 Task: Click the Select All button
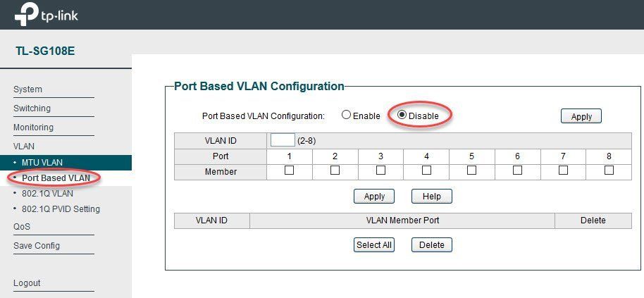point(373,245)
